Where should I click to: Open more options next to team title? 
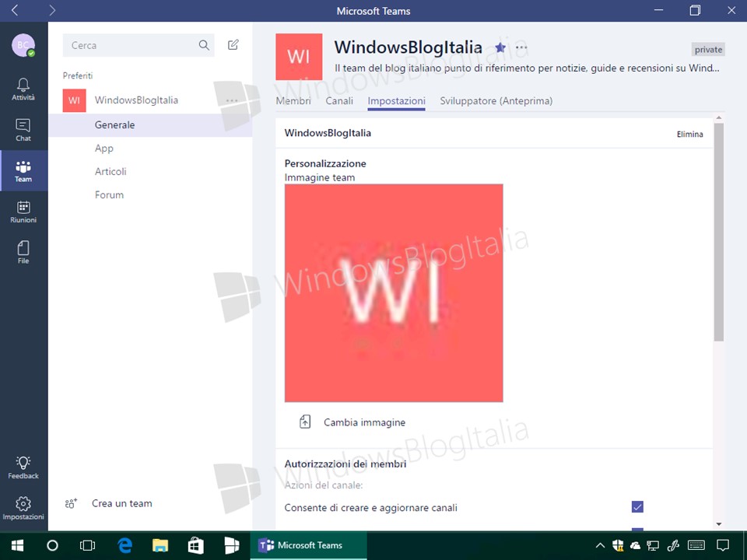[x=521, y=47]
